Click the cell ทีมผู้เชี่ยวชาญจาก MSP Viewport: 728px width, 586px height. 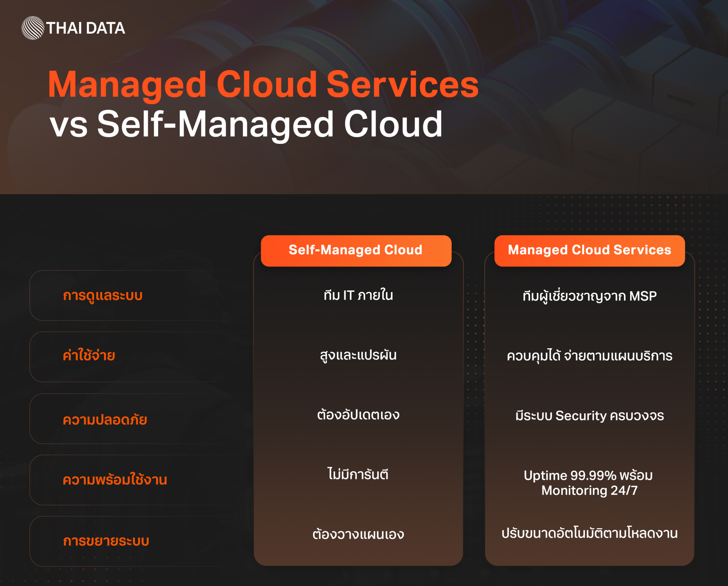coord(590,296)
